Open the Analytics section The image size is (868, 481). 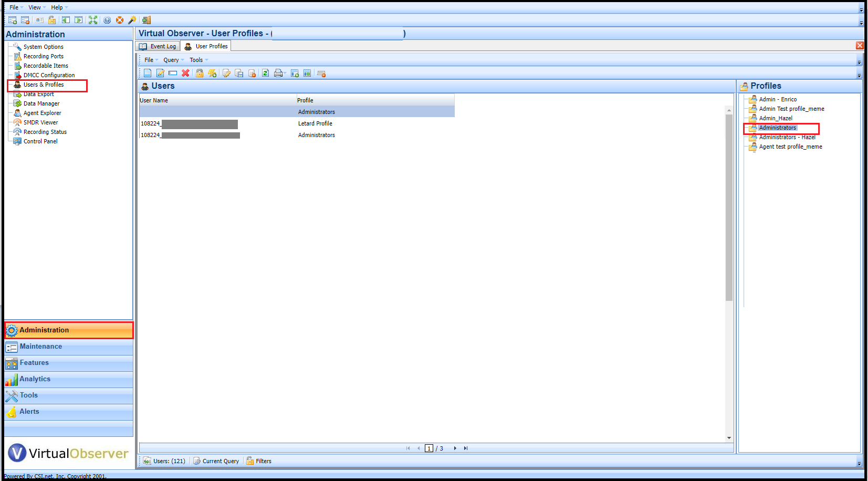69,379
